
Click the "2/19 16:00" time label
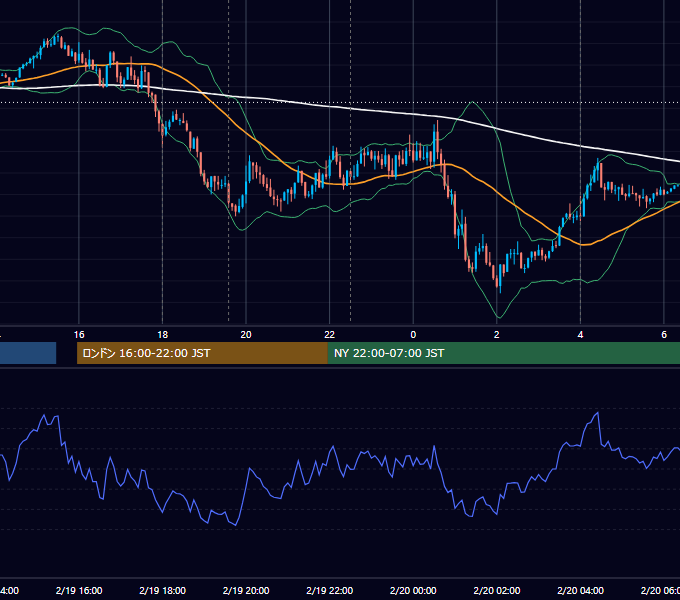[x=79, y=590]
